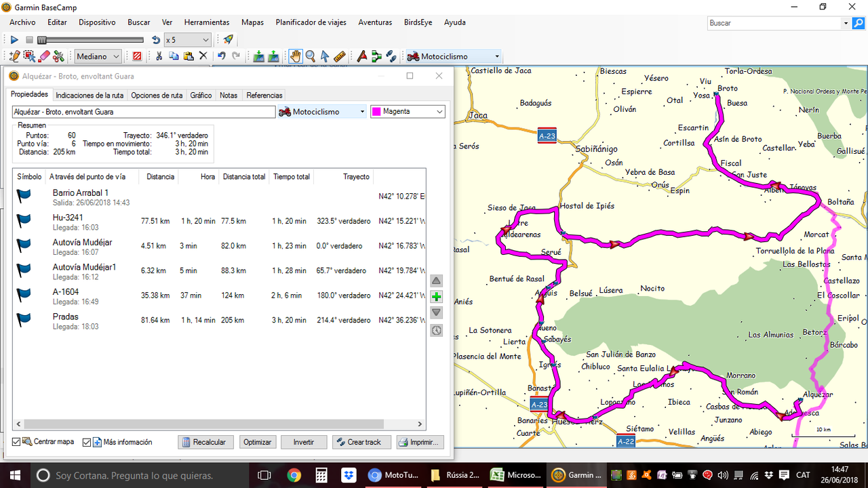Click the Invertir button
The height and width of the screenshot is (488, 868).
(x=304, y=442)
